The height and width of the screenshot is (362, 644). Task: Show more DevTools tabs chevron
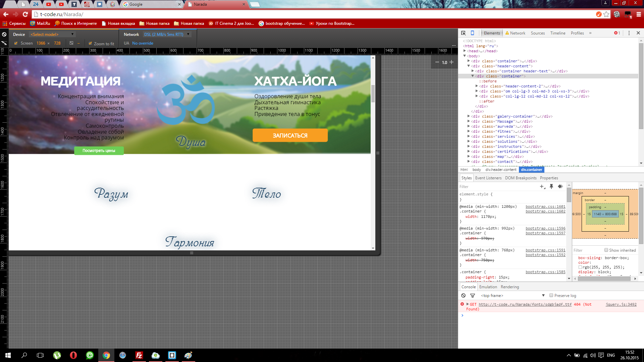(590, 33)
